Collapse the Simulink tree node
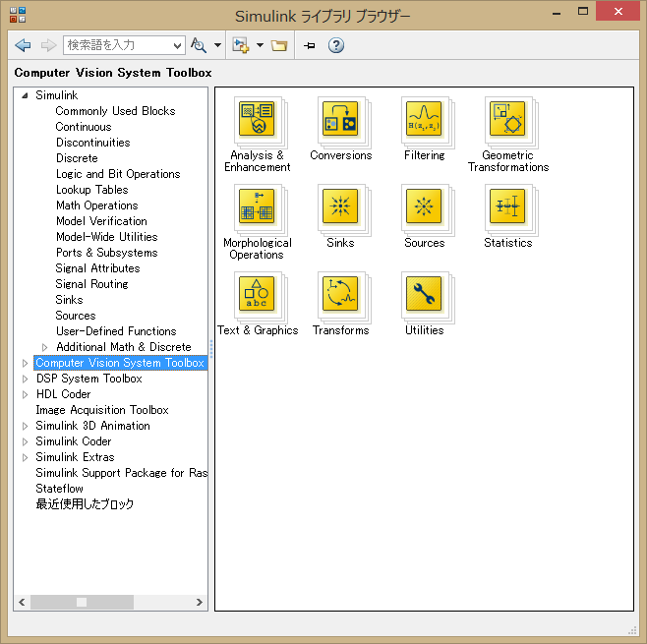Image resolution: width=647 pixels, height=644 pixels. 26,95
